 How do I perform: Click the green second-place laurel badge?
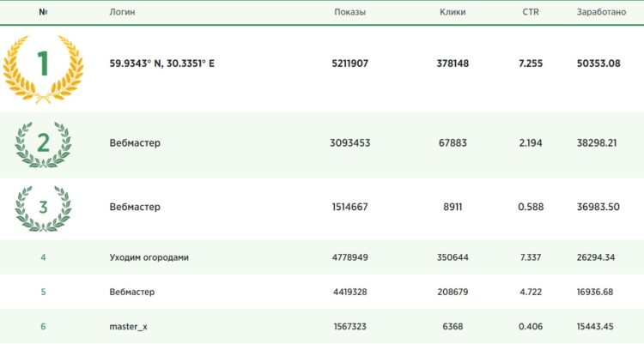[x=43, y=144]
